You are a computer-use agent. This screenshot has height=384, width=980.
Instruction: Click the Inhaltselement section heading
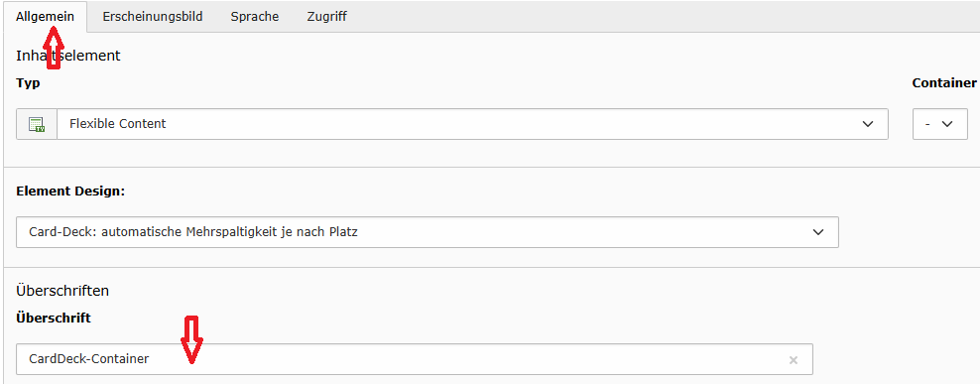pos(68,55)
